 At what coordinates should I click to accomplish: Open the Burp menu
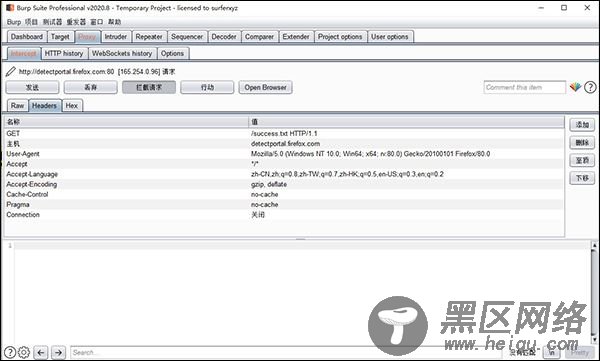[13, 22]
